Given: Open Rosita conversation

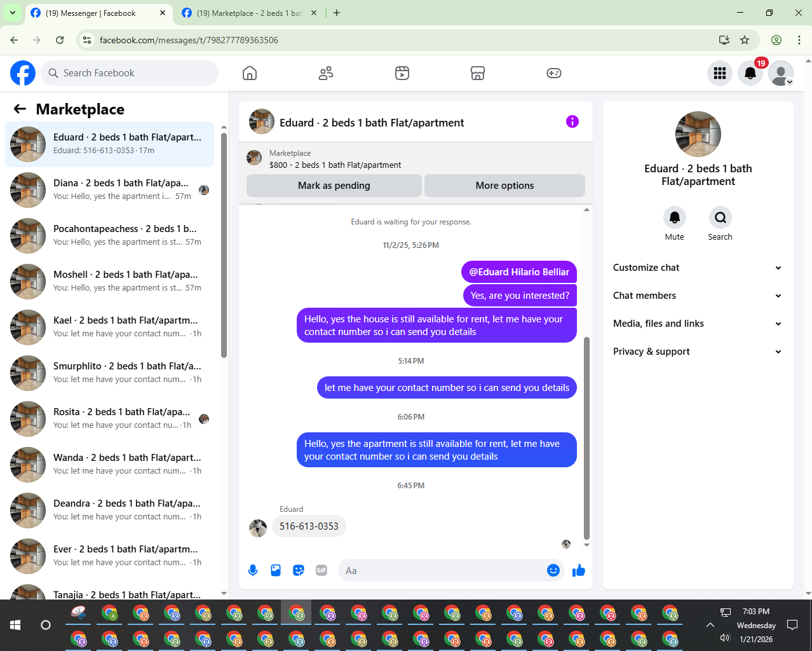Looking at the screenshot, I should 109,418.
